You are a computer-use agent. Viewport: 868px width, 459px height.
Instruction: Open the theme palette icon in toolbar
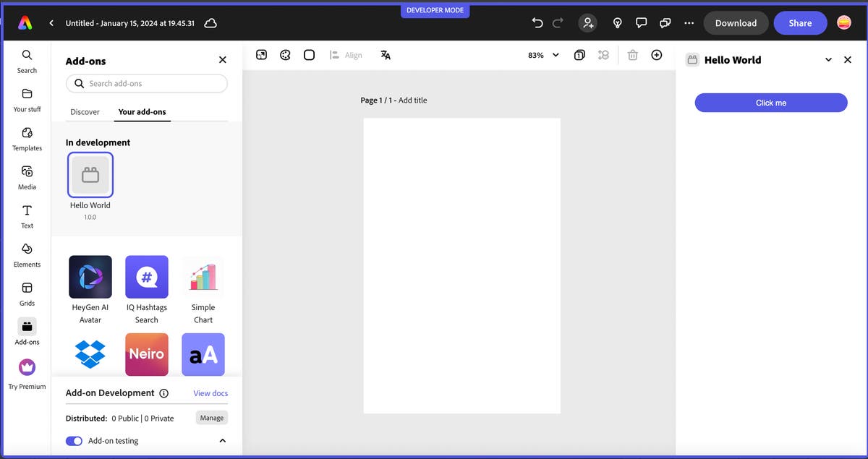pyautogui.click(x=285, y=55)
